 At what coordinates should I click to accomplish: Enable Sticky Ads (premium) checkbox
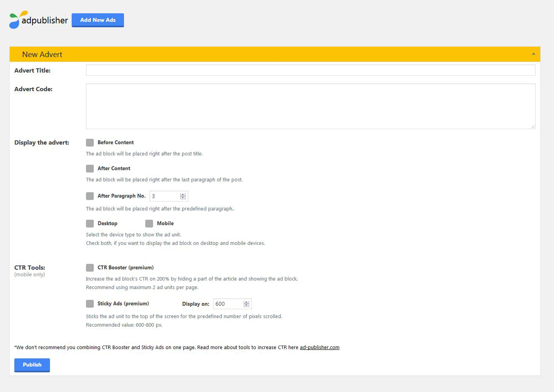[90, 303]
